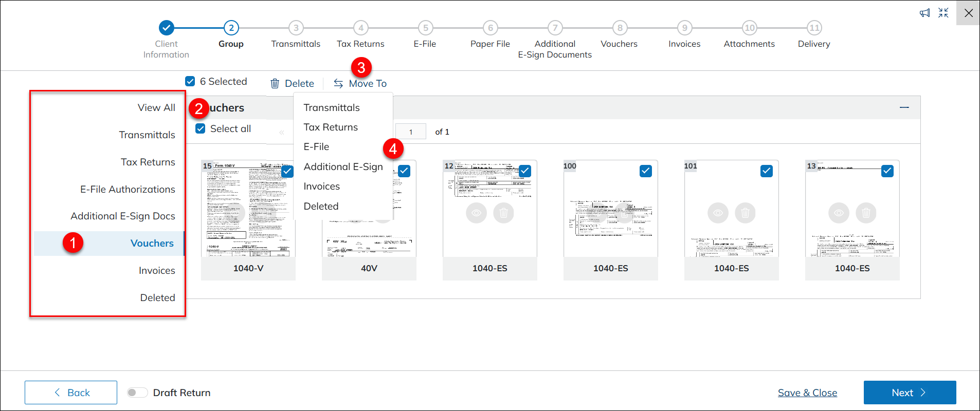Screen dimensions: 980x411
Task: Click the page number input field
Action: [411, 132]
